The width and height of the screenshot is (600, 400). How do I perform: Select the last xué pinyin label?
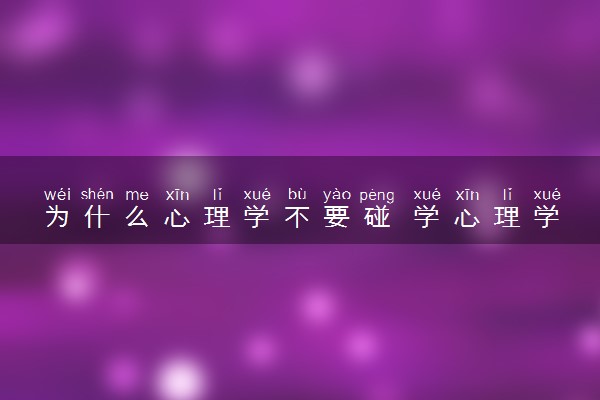pyautogui.click(x=547, y=194)
